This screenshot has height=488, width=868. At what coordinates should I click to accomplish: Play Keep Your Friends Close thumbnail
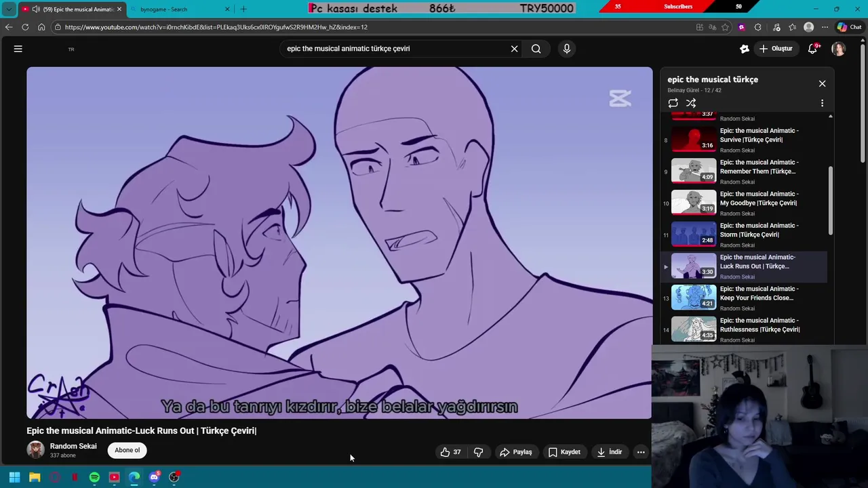click(x=694, y=298)
